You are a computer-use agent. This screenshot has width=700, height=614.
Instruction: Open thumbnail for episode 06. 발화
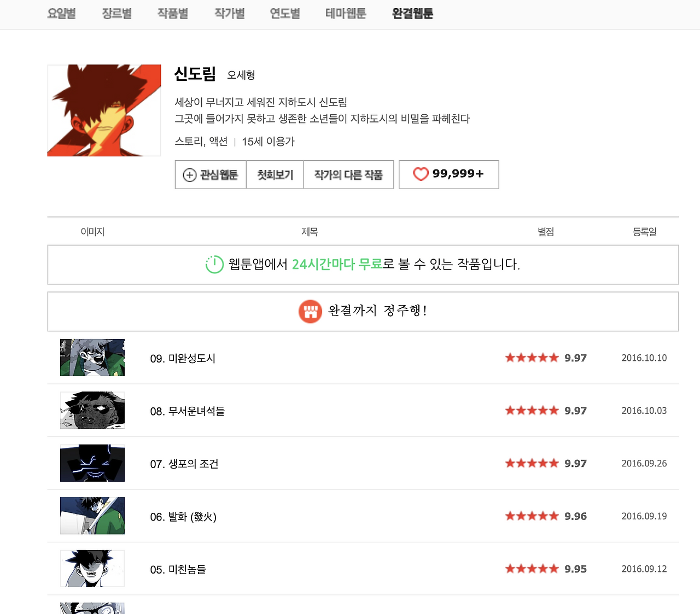pyautogui.click(x=92, y=516)
